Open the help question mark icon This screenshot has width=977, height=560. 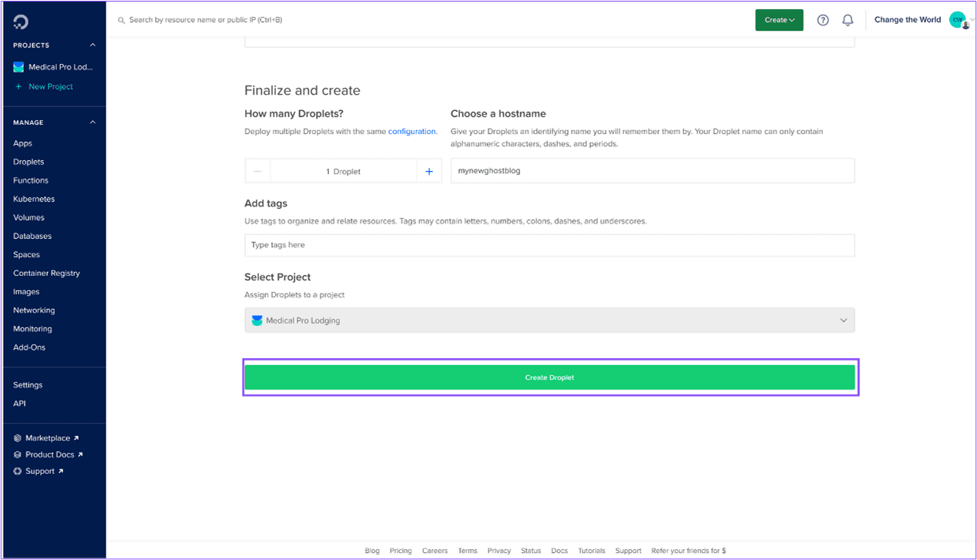pyautogui.click(x=823, y=20)
